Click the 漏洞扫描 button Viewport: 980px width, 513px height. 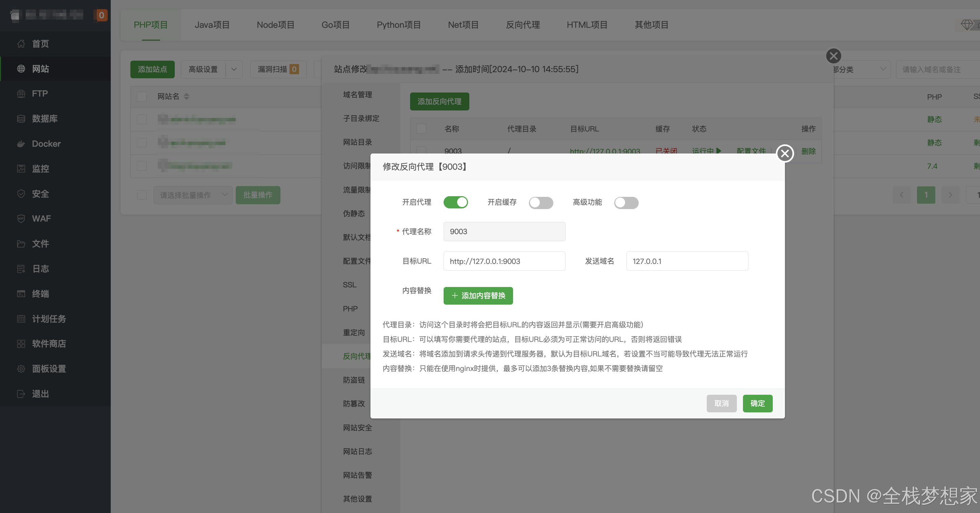pos(278,69)
